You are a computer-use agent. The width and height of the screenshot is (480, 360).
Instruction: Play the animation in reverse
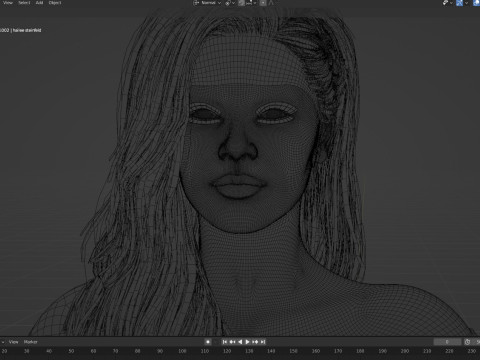(240, 342)
